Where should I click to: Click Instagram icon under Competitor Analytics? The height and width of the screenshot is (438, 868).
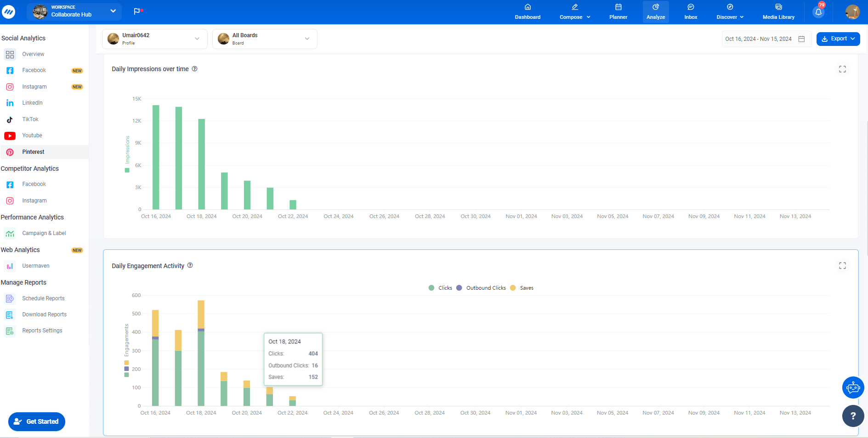pyautogui.click(x=10, y=201)
